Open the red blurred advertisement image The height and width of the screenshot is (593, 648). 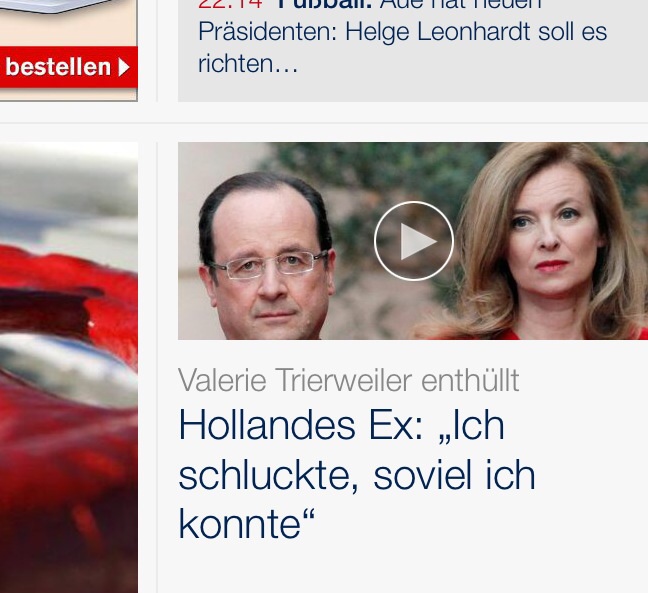tap(69, 368)
